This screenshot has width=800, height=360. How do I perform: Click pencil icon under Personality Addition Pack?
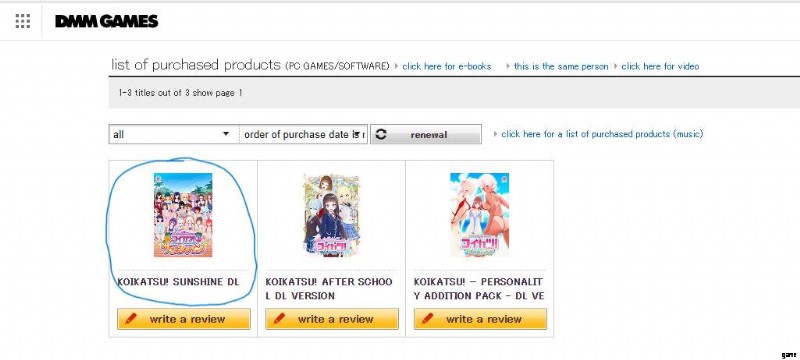(427, 319)
